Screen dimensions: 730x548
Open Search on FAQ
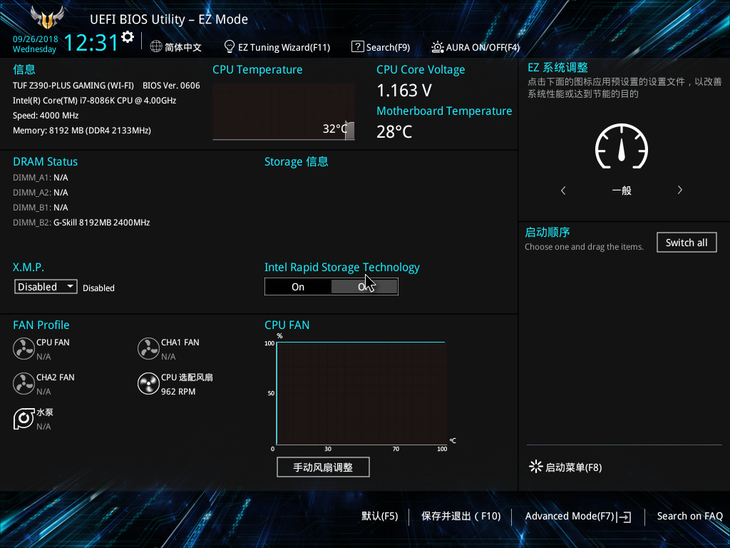(689, 516)
